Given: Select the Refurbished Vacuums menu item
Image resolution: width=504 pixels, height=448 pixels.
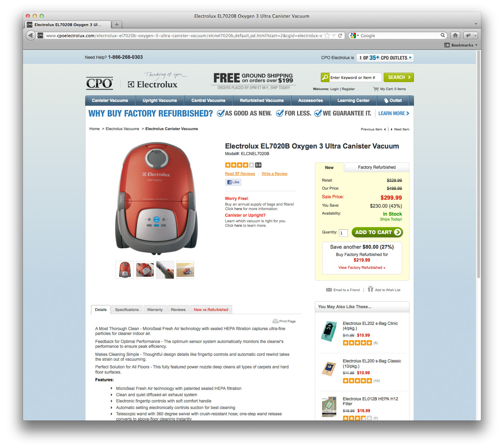Looking at the screenshot, I should click(262, 101).
